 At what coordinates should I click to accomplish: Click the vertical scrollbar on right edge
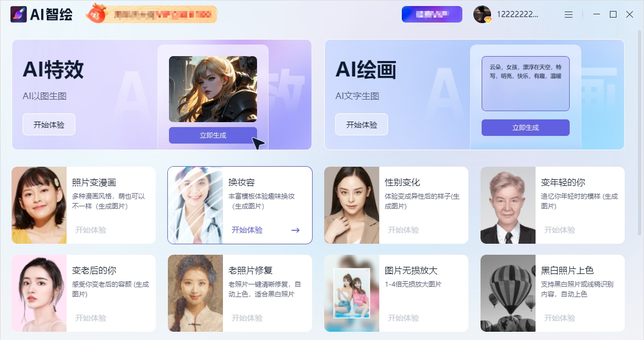click(x=641, y=127)
